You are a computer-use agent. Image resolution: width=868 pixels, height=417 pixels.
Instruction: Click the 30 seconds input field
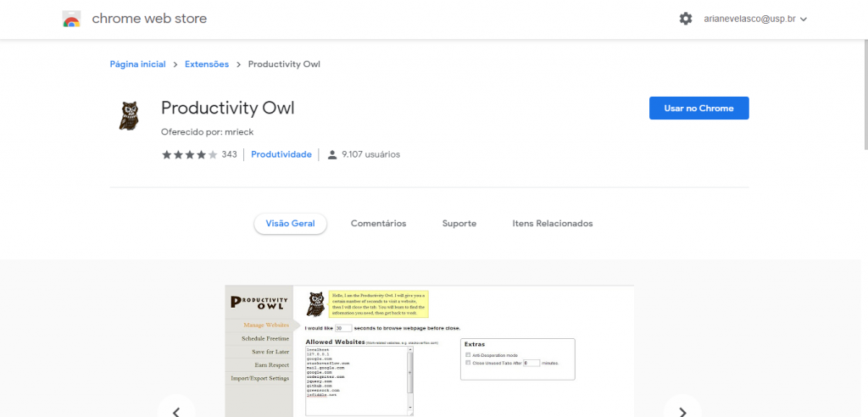tap(343, 328)
